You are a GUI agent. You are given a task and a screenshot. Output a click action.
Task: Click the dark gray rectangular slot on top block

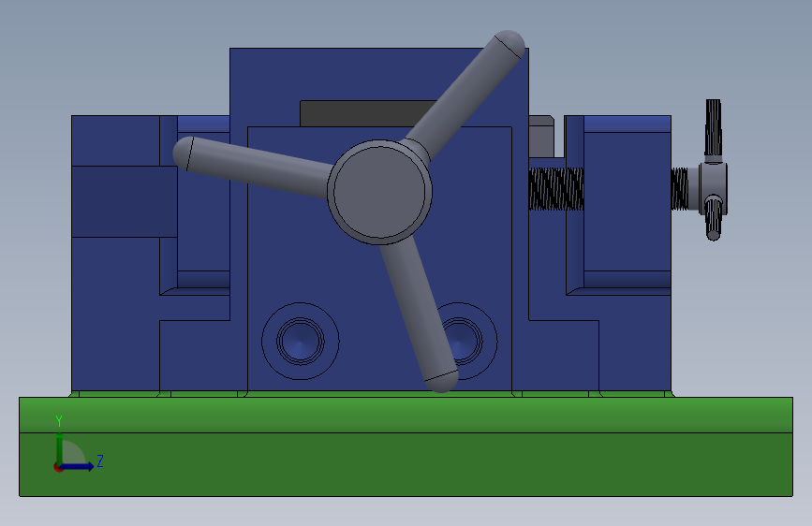(368, 113)
